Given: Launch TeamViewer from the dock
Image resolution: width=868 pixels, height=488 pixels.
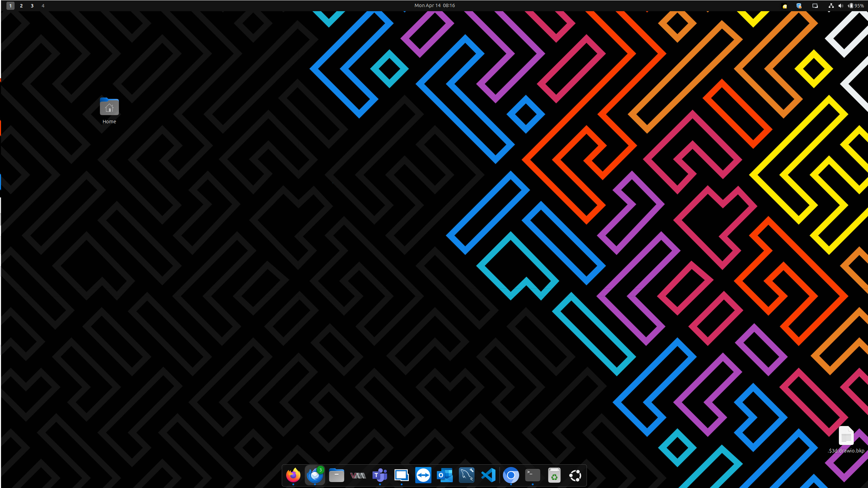Looking at the screenshot, I should pos(423,475).
